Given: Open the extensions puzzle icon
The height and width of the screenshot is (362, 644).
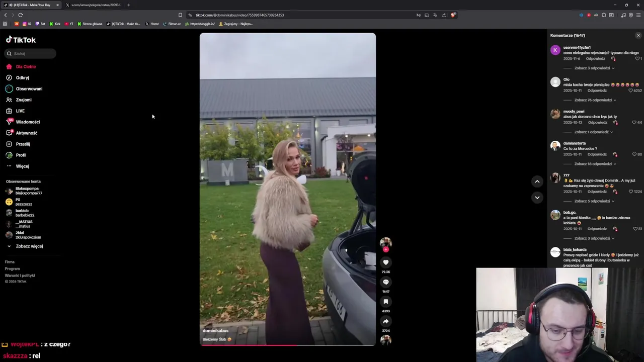Looking at the screenshot, I should (x=604, y=15).
